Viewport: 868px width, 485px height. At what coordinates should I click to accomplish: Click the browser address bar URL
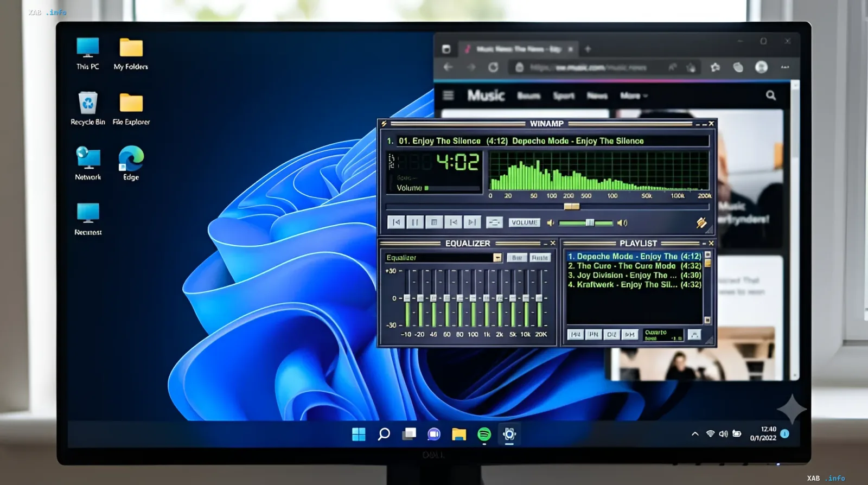588,67
